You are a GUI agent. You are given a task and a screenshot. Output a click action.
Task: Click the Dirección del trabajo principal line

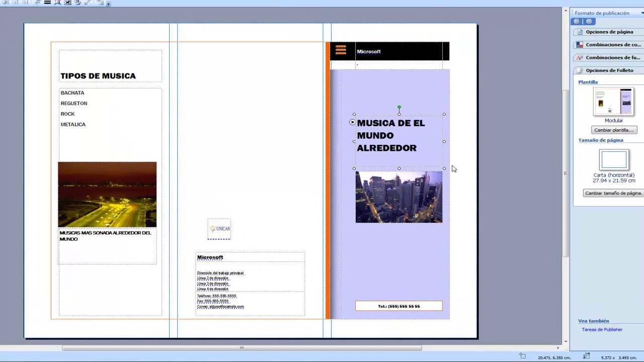click(220, 273)
